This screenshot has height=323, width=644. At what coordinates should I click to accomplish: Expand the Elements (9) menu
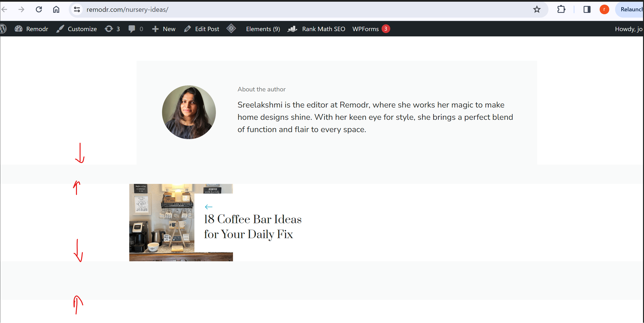pos(263,29)
